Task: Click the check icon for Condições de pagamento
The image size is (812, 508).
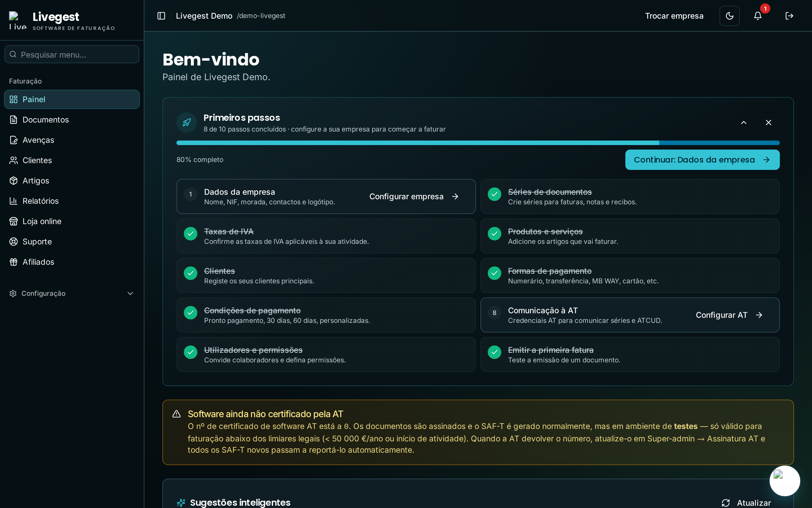Action: (x=191, y=312)
